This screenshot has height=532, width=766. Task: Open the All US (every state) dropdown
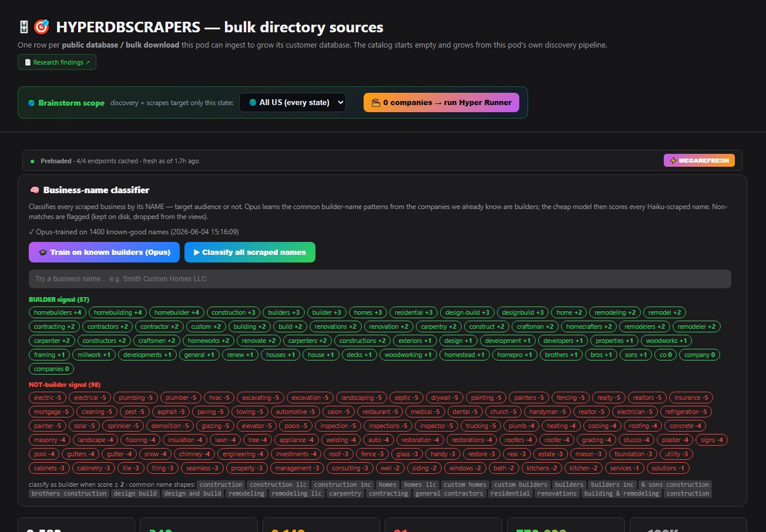(x=293, y=102)
